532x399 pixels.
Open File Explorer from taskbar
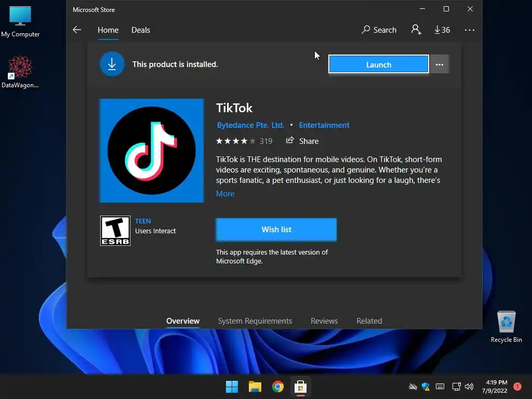pyautogui.click(x=255, y=387)
